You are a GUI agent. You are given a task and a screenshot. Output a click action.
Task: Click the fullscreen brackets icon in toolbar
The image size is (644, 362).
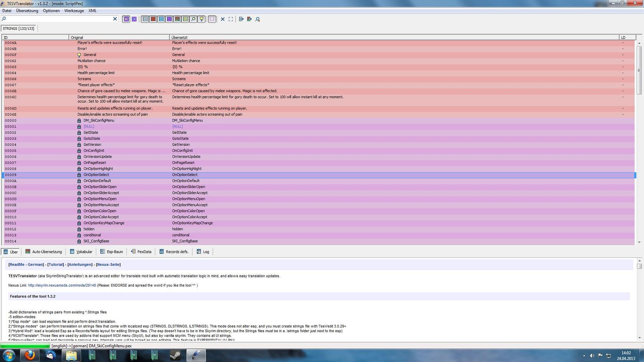point(231,19)
